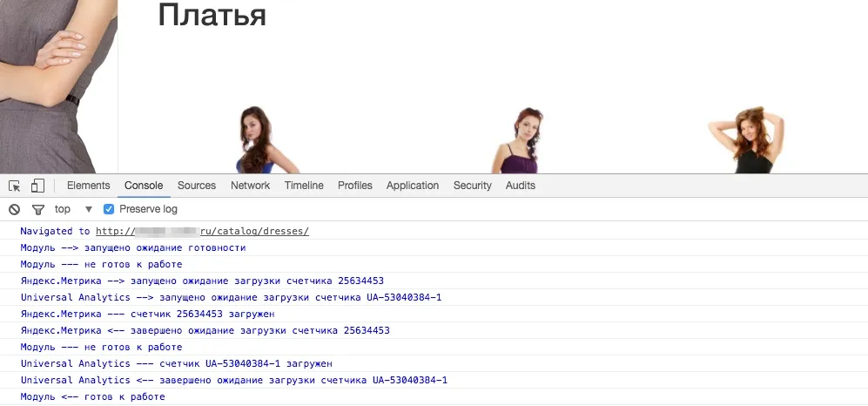868x406 pixels.
Task: Open console filter funnel icon
Action: tap(37, 209)
